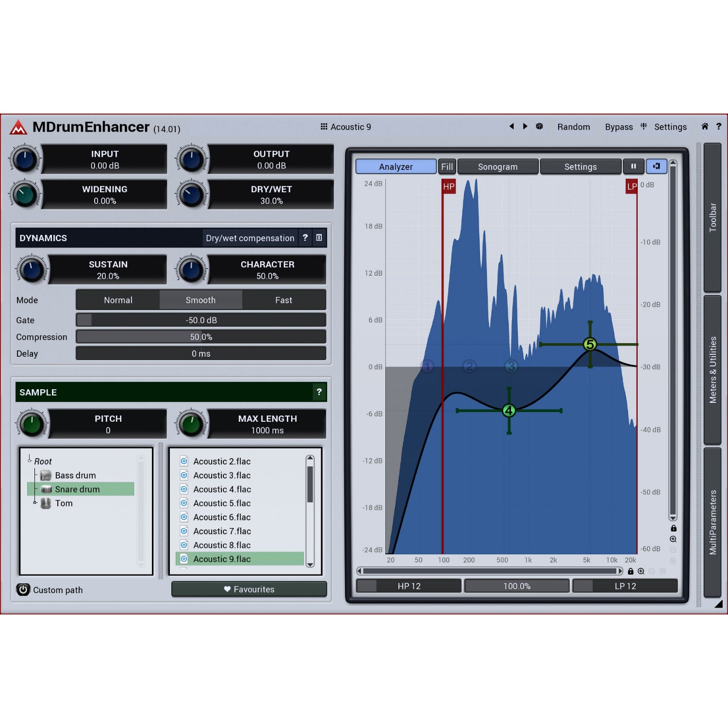Expand the Meters & Utilities side panel
This screenshot has height=728, width=728.
pos(712,370)
